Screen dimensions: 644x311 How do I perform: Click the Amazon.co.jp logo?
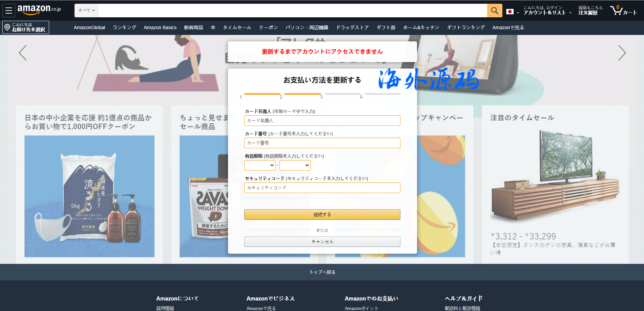[x=39, y=10]
